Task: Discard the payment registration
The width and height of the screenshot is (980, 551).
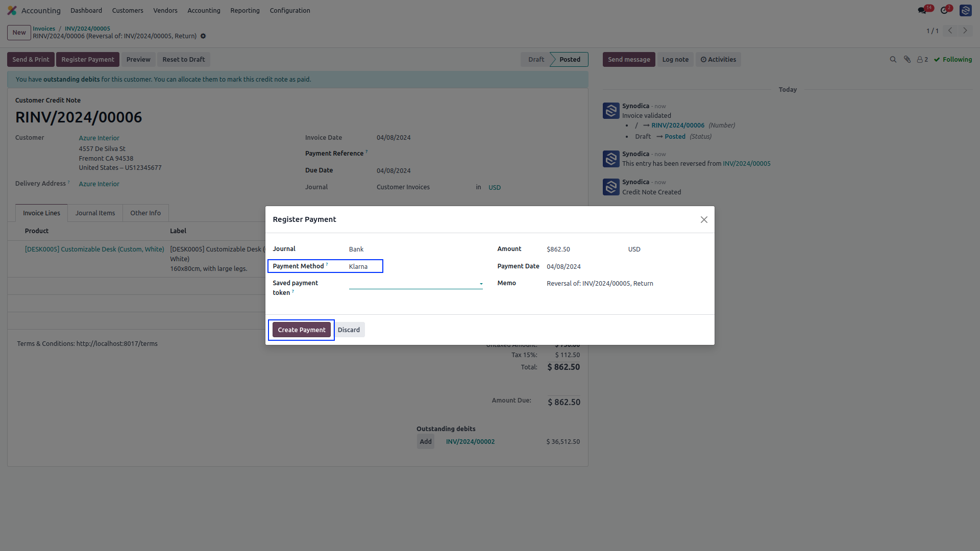Action: 349,330
